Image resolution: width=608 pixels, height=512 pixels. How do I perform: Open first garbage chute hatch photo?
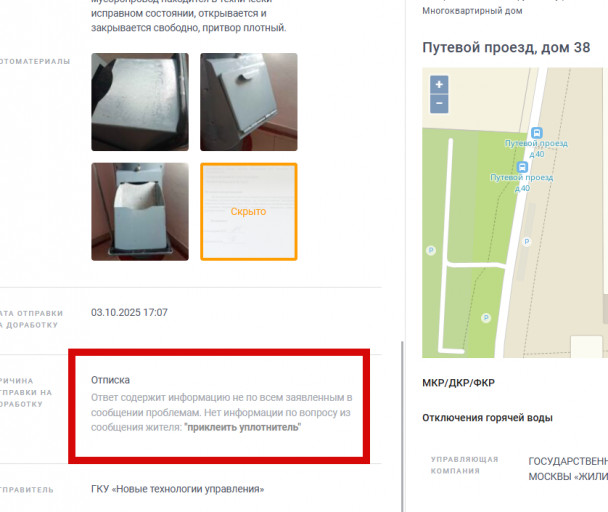[140, 102]
